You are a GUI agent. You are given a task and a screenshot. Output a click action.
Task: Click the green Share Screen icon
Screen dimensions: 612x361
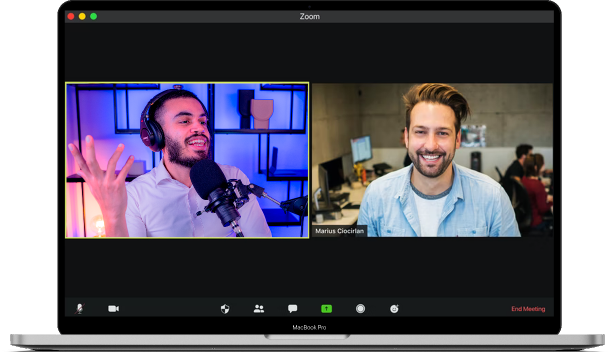(x=326, y=309)
